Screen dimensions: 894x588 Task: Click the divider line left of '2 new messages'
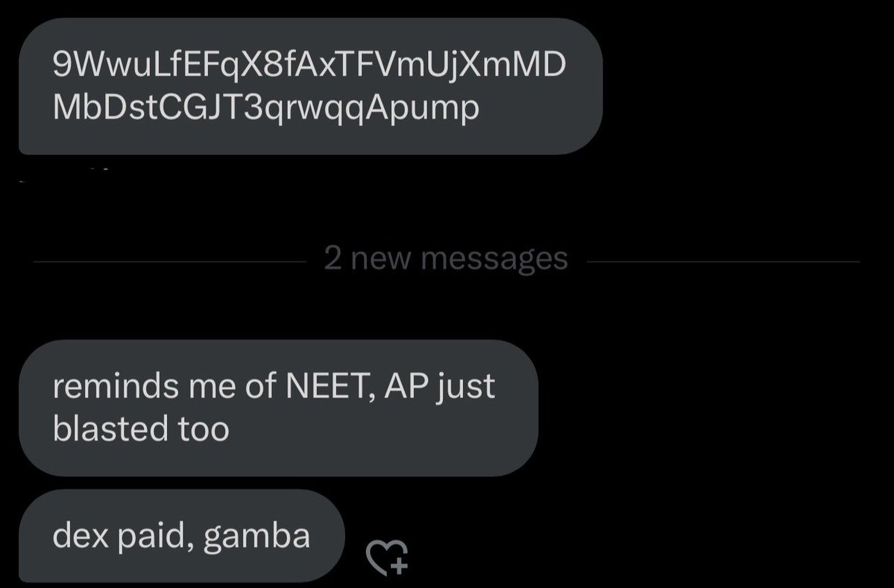coord(170,262)
